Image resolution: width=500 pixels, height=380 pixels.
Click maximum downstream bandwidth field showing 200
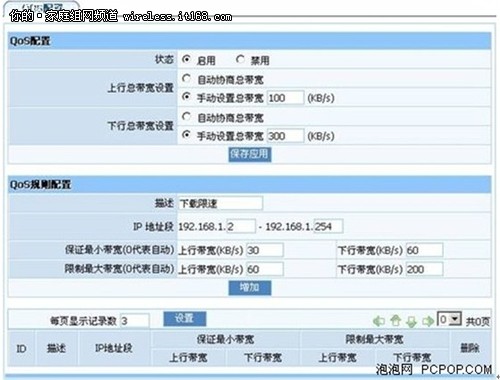coord(424,269)
